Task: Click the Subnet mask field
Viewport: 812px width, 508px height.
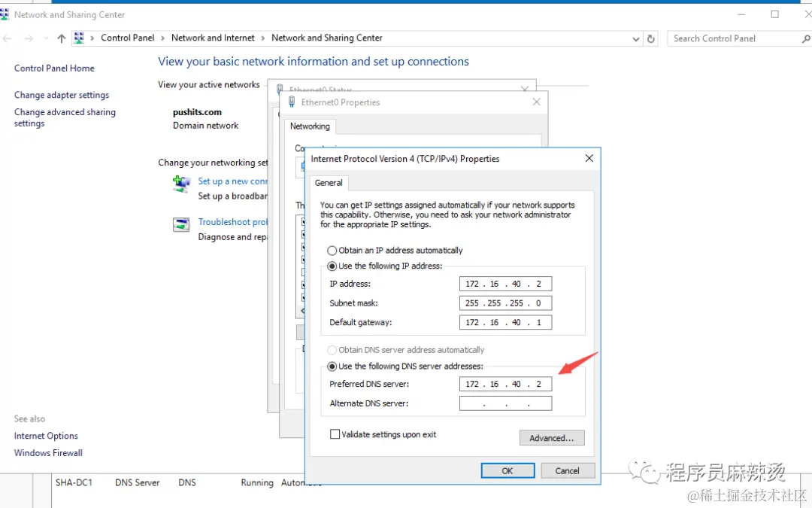Action: [x=505, y=303]
